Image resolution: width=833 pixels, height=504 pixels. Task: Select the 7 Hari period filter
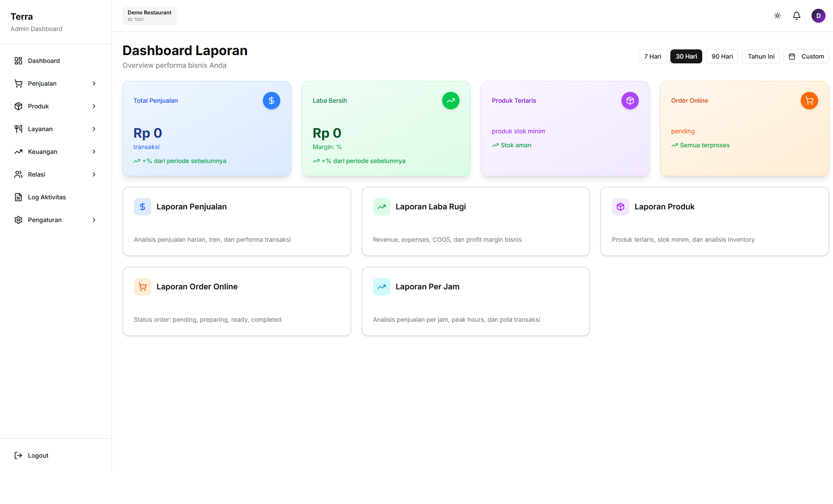pos(652,56)
